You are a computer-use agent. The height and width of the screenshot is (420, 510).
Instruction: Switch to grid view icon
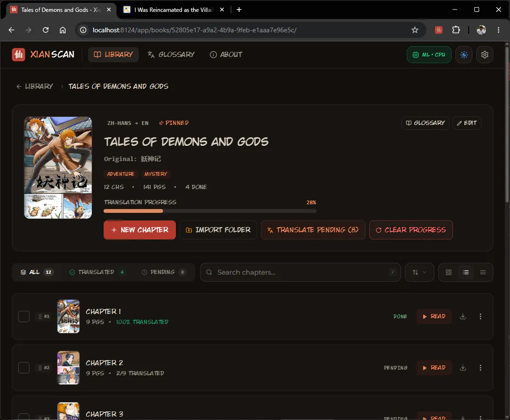[x=449, y=272]
